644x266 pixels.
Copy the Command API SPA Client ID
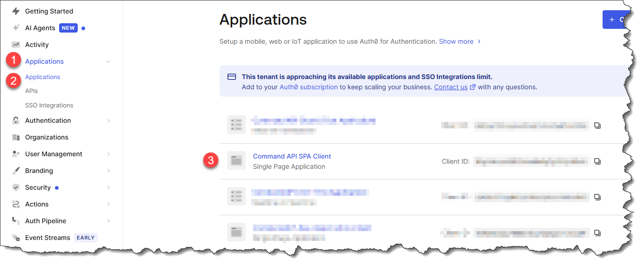point(597,161)
